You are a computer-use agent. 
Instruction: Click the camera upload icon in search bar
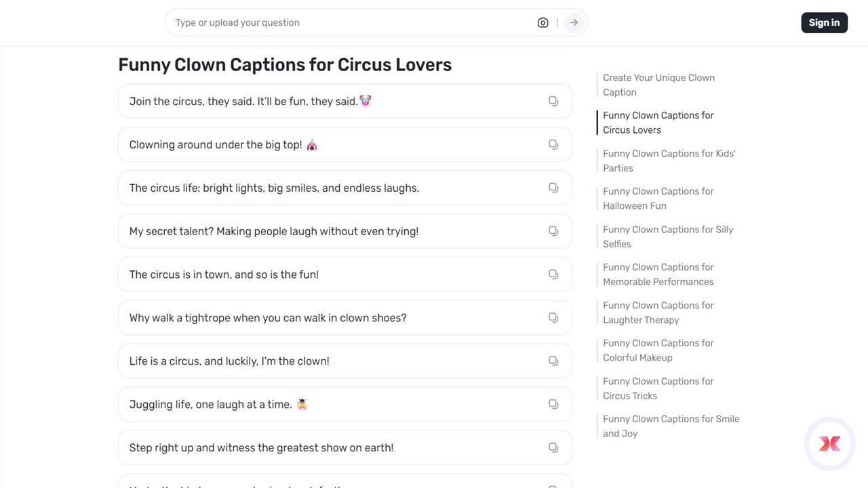(x=542, y=22)
